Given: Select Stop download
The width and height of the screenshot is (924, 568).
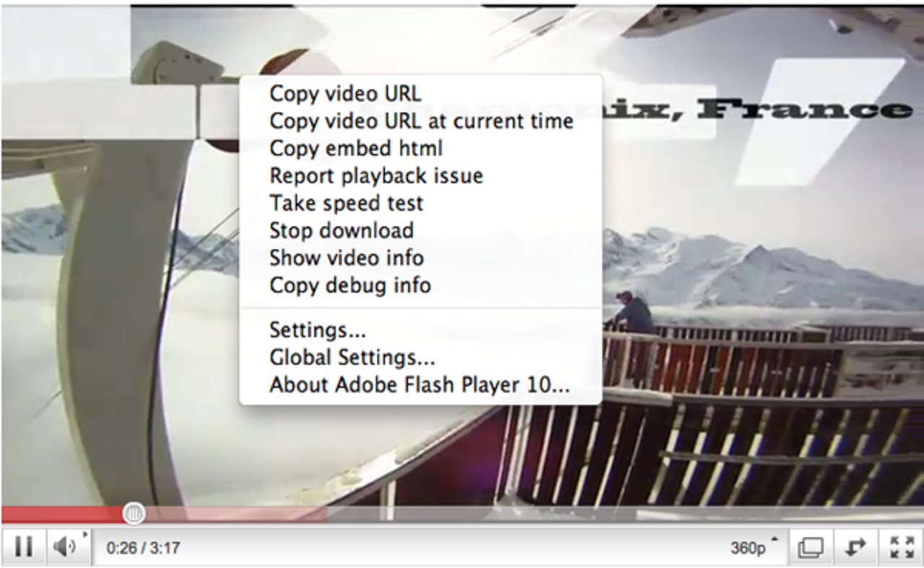Looking at the screenshot, I should point(341,231).
